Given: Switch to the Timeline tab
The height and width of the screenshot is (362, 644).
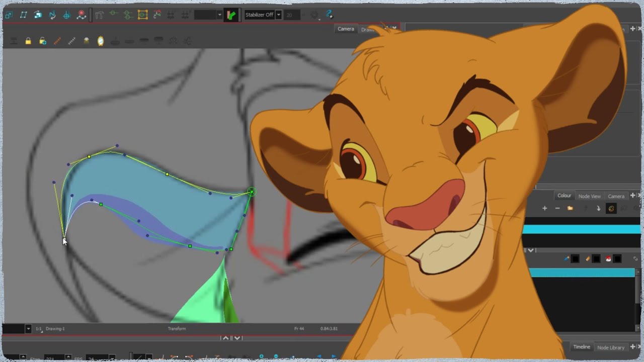Looking at the screenshot, I should pos(582,347).
